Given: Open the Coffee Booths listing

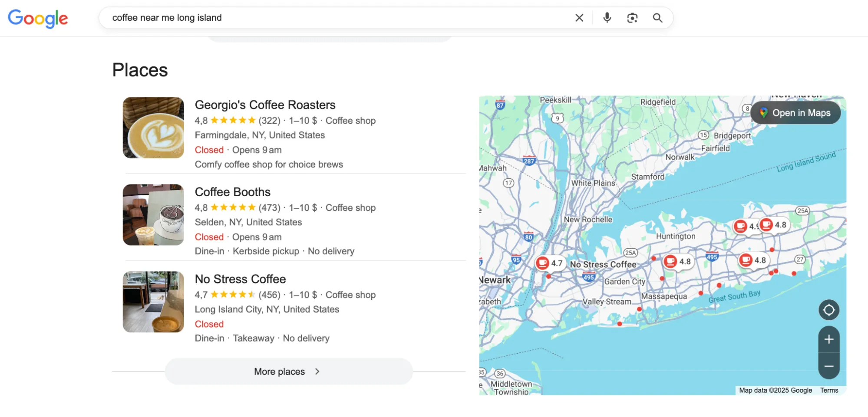Looking at the screenshot, I should 232,192.
